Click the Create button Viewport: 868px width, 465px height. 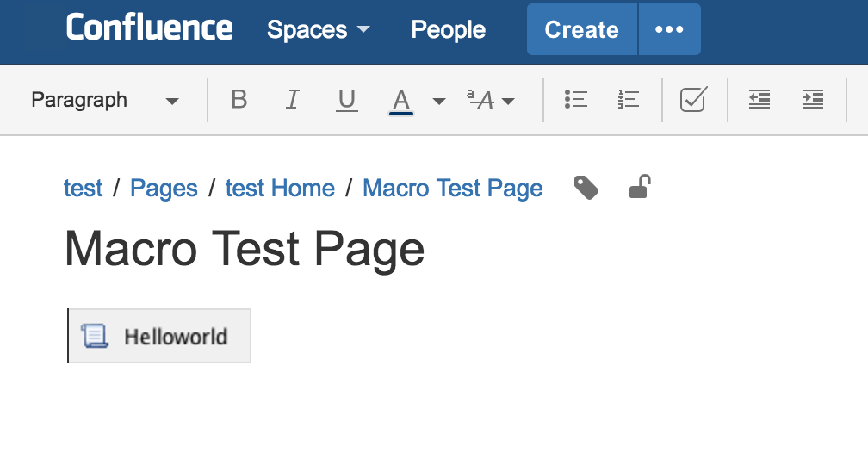point(581,30)
